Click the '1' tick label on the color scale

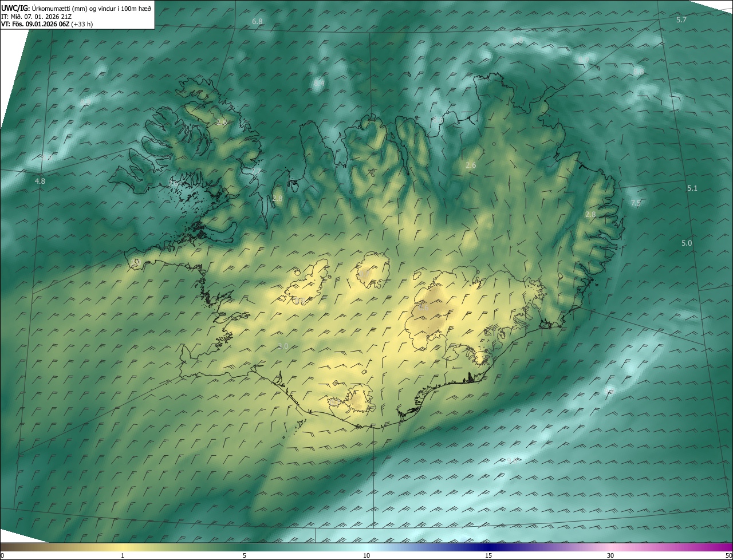[x=123, y=555]
